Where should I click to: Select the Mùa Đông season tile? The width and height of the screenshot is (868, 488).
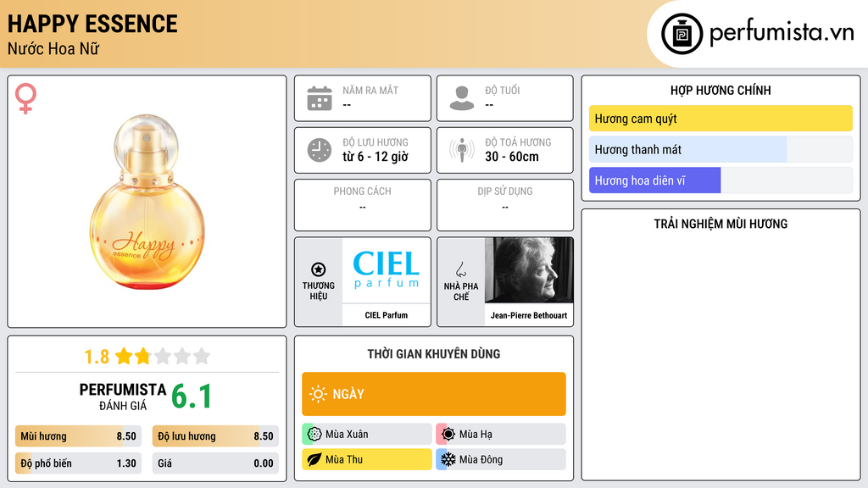pos(501,459)
